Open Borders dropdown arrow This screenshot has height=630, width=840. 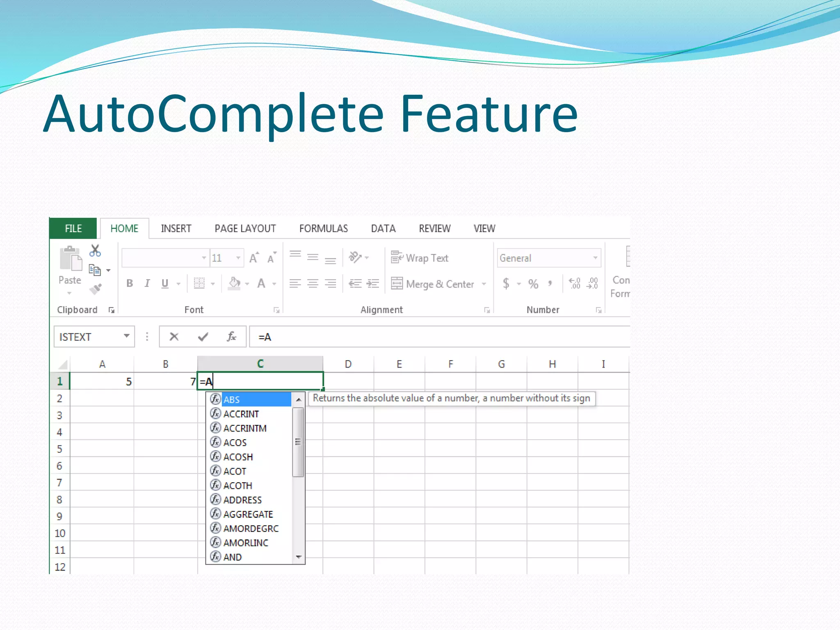(213, 284)
